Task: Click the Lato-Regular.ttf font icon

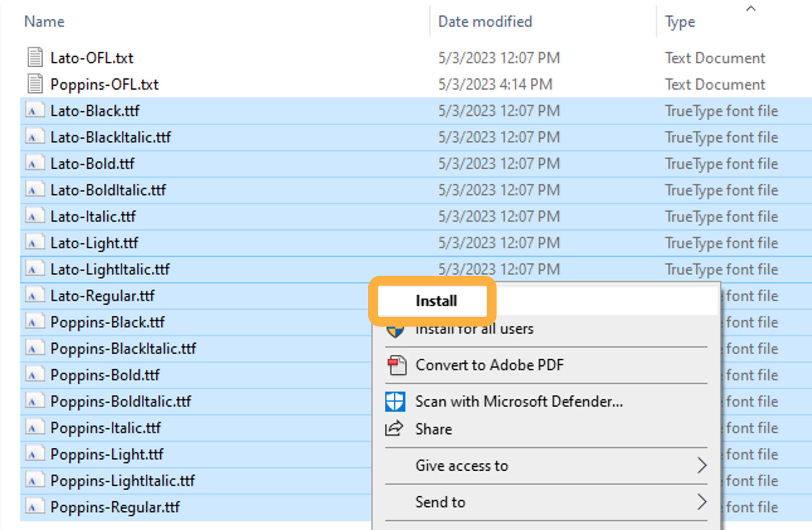Action: point(35,295)
